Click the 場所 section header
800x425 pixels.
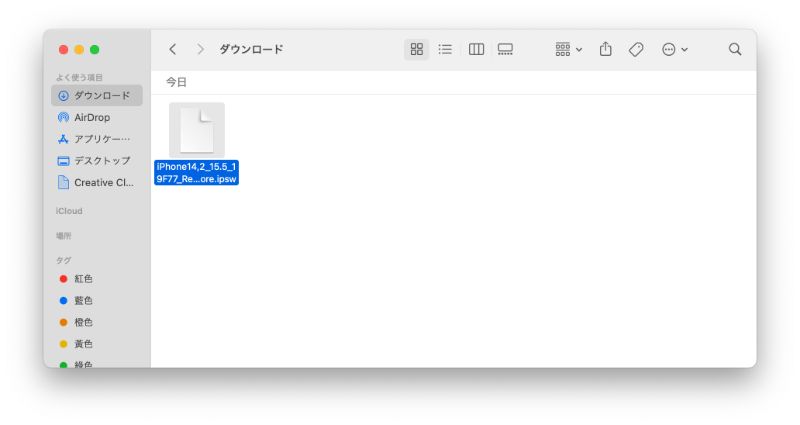pyautogui.click(x=63, y=236)
